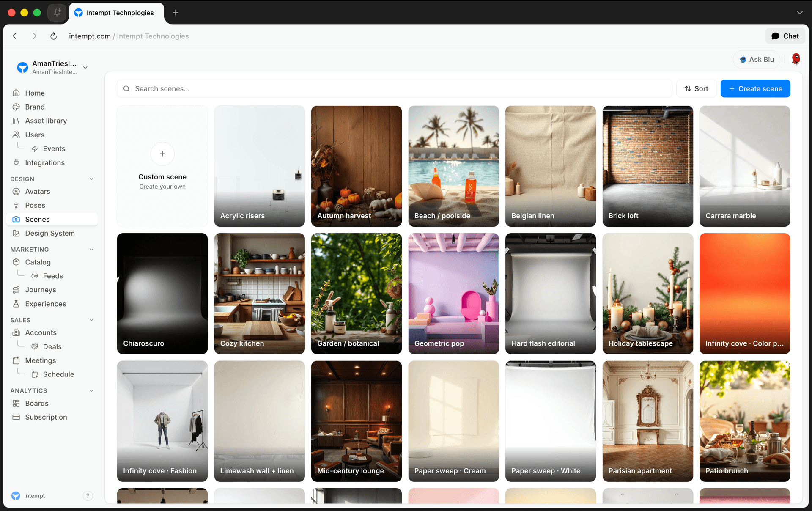812x511 pixels.
Task: Click the Boards grid icon
Action: coord(16,404)
